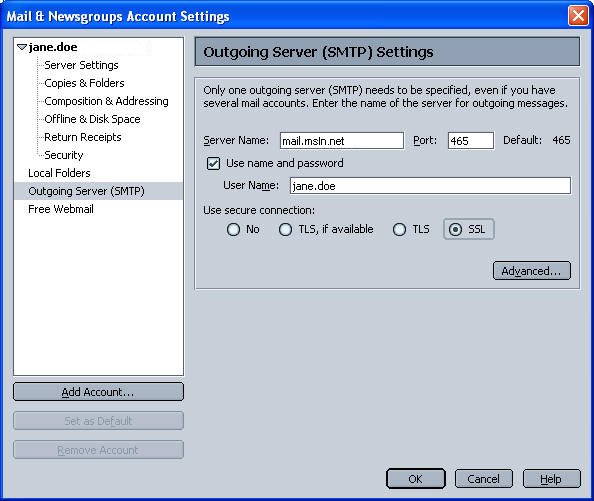The image size is (594, 501).
Task: Open Return Receipts settings
Action: point(83,137)
